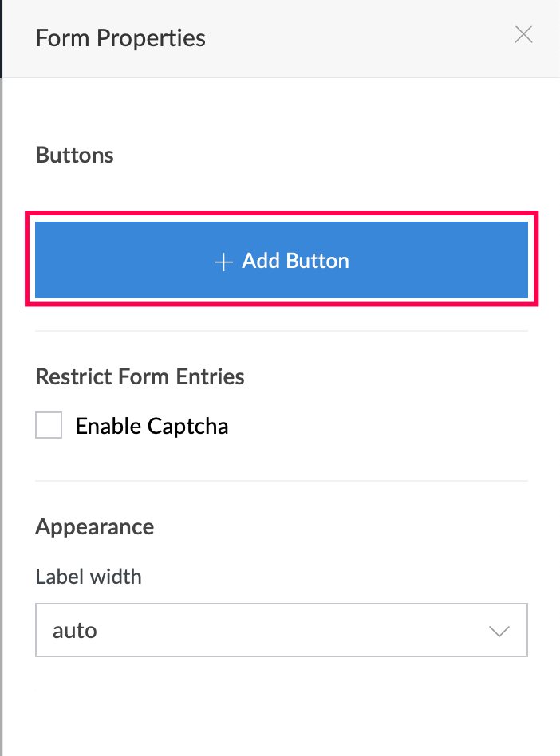The width and height of the screenshot is (560, 756).
Task: Click the Form Properties panel title
Action: point(120,38)
